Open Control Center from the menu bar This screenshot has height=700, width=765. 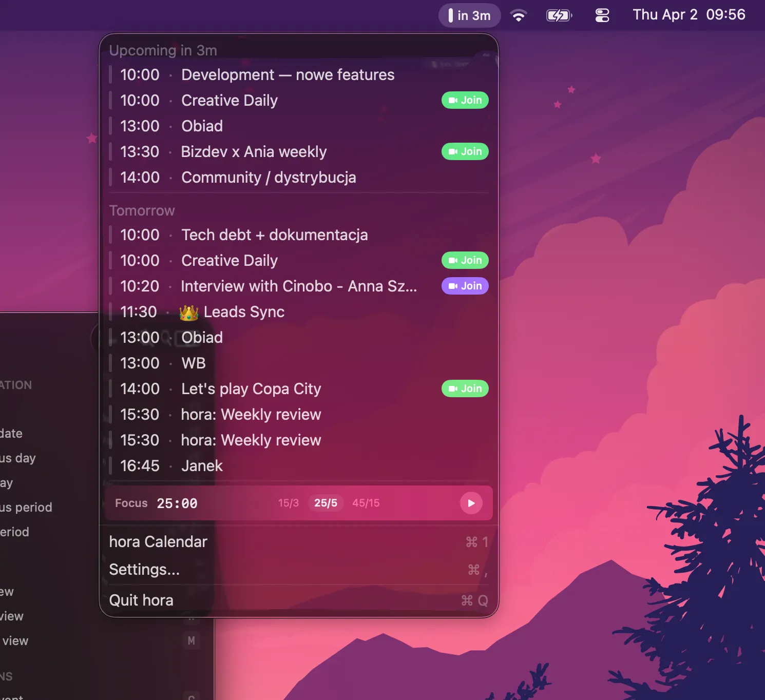pyautogui.click(x=601, y=15)
